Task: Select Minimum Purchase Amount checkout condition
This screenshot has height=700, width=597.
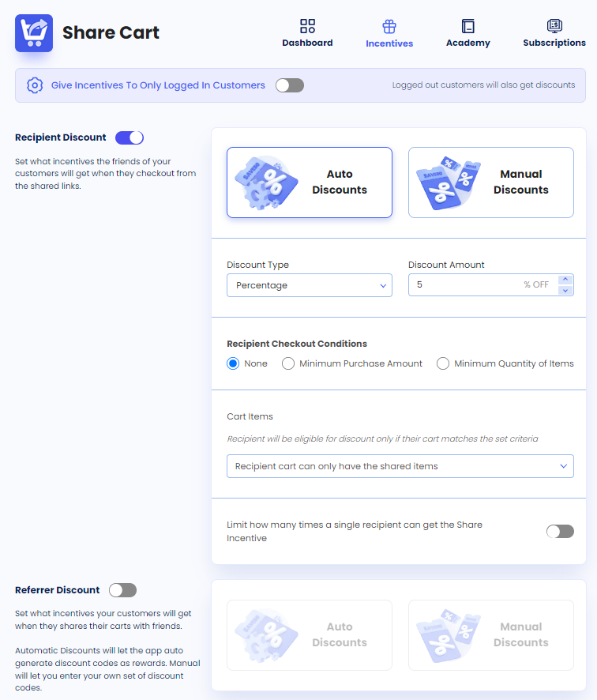Action: (288, 363)
